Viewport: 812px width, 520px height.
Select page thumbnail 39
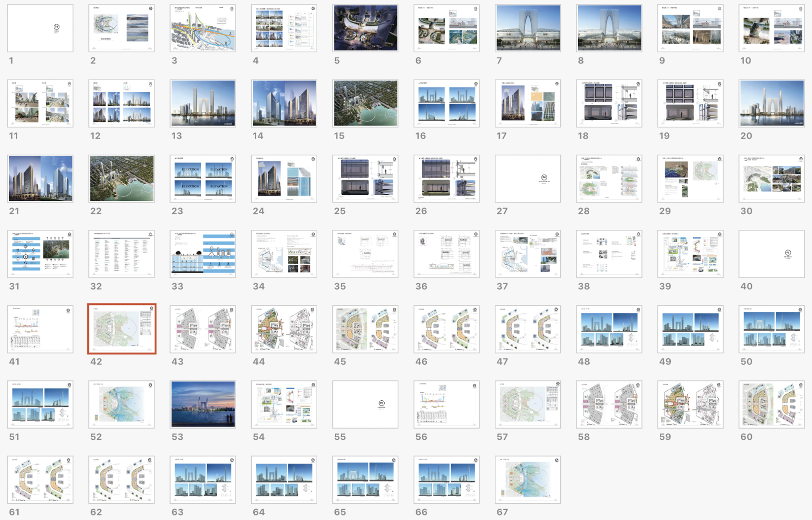point(690,254)
